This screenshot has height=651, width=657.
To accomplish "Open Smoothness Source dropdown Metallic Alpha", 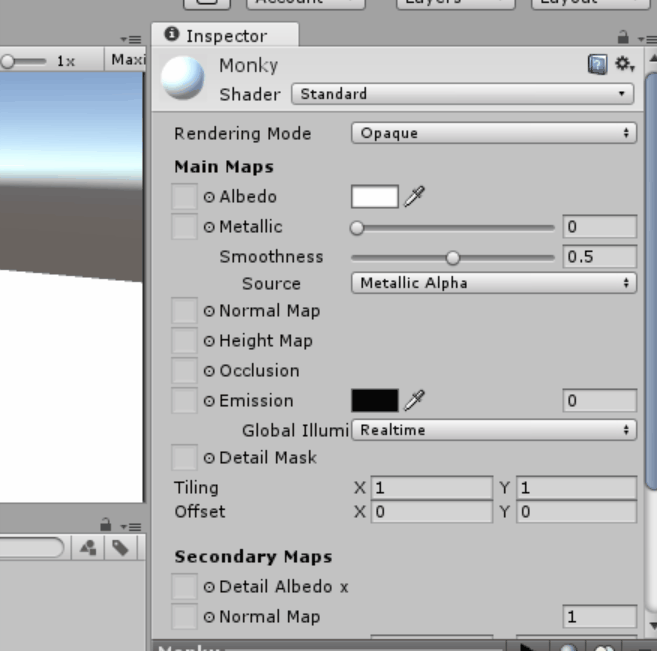I will point(494,283).
